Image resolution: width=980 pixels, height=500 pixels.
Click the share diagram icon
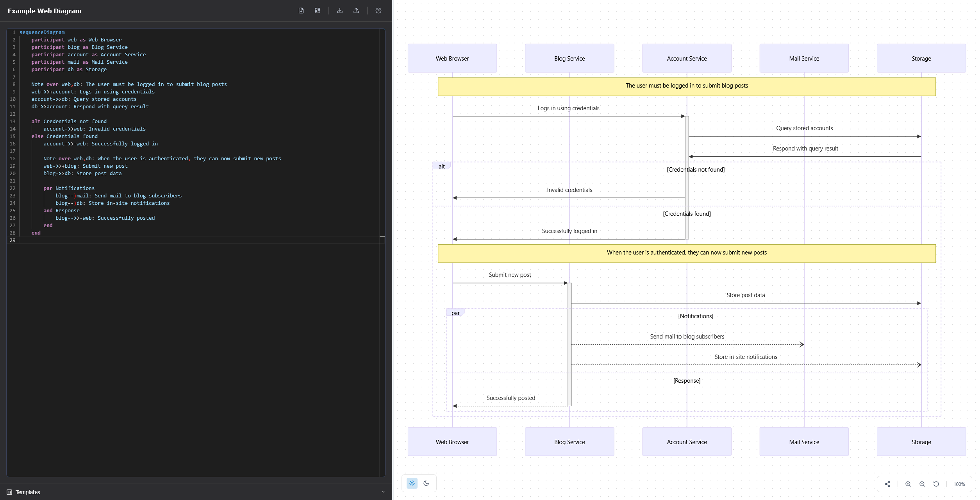tap(887, 484)
